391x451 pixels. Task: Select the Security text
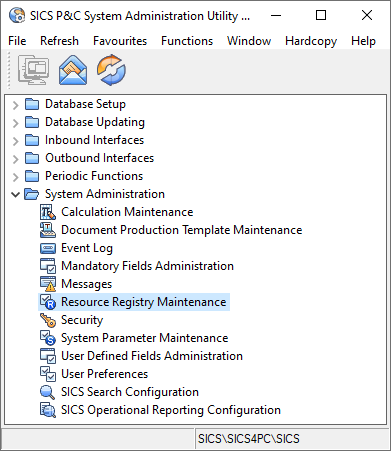pyautogui.click(x=82, y=320)
